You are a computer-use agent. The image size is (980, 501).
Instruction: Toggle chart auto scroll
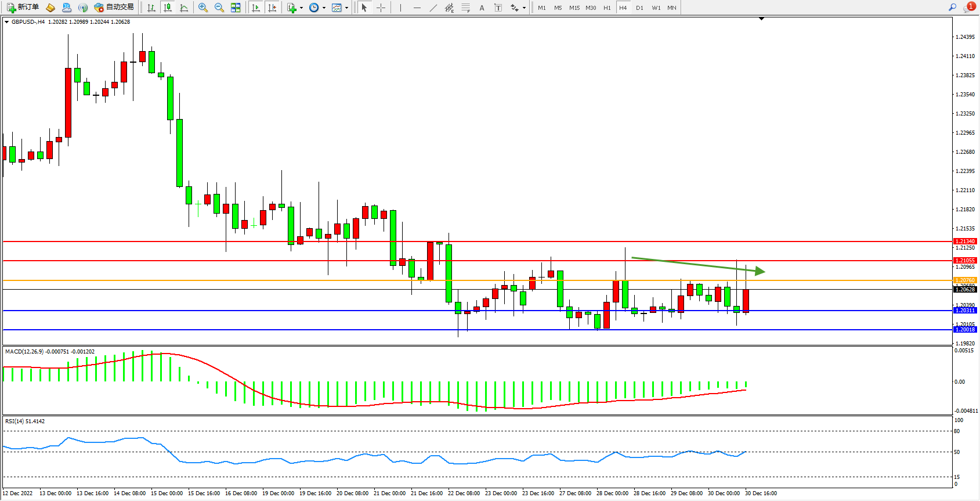(256, 8)
